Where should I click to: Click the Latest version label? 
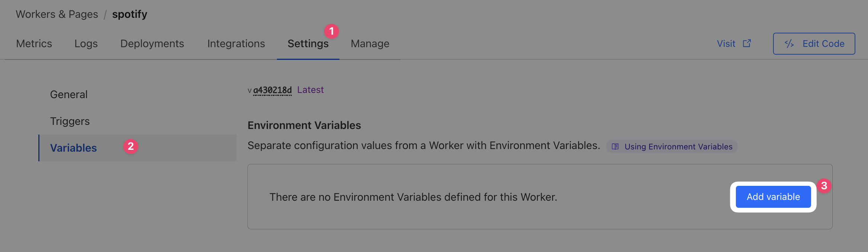tap(310, 90)
